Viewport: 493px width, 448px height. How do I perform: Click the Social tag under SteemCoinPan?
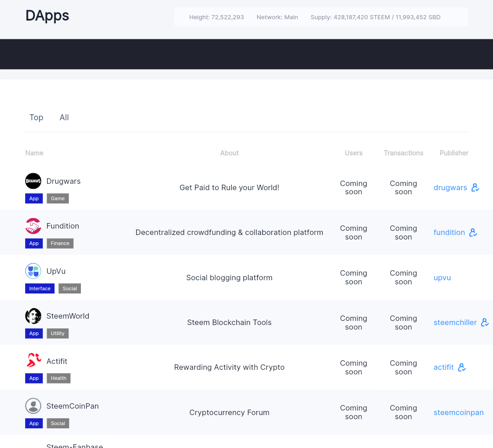click(x=58, y=423)
